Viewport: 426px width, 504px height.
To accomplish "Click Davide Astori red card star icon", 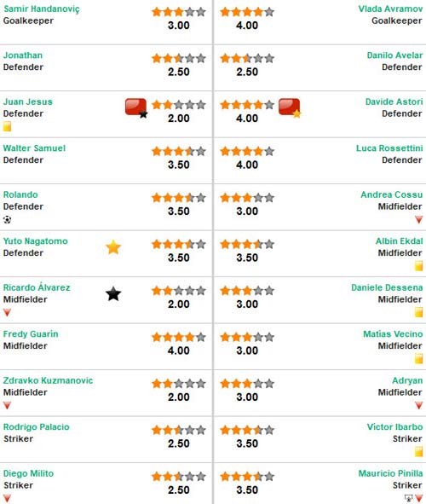I will coord(290,108).
